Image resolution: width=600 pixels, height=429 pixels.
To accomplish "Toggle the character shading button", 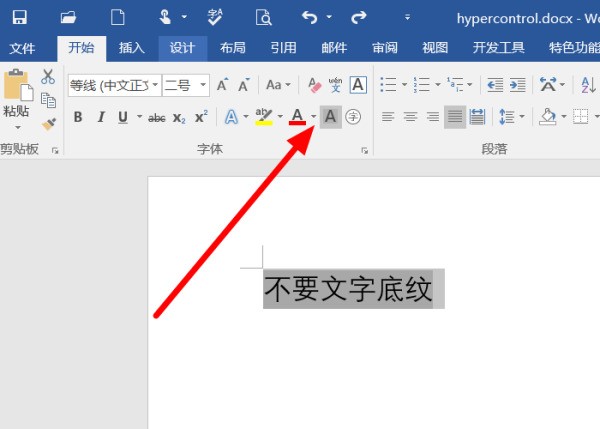I will (x=330, y=117).
